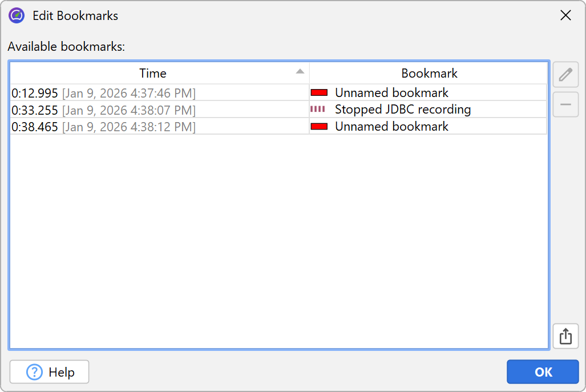This screenshot has width=586, height=392.
Task: Close the Edit Bookmarks dialog
Action: (x=565, y=15)
